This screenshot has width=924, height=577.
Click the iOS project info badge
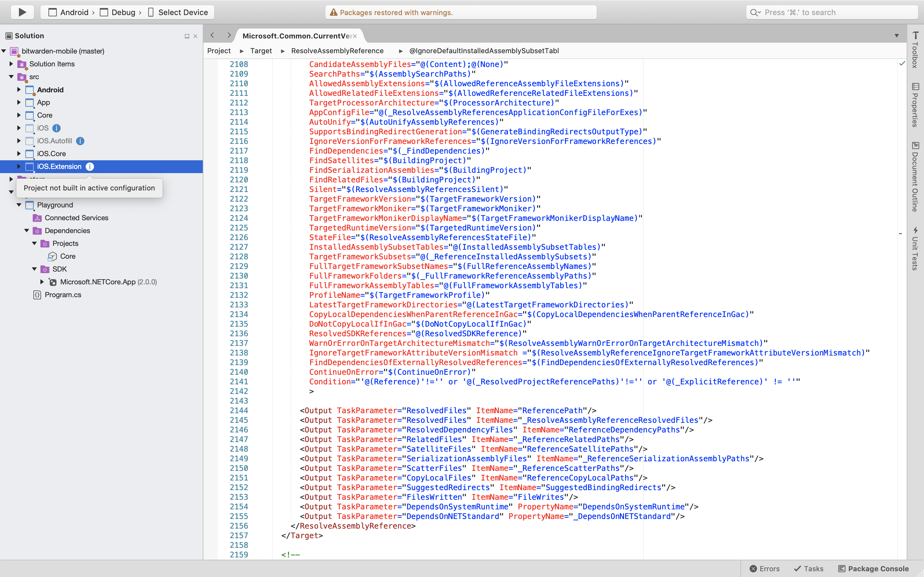[56, 128]
